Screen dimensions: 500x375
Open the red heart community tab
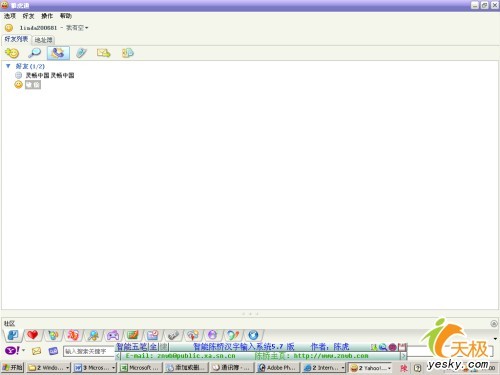click(x=33, y=335)
